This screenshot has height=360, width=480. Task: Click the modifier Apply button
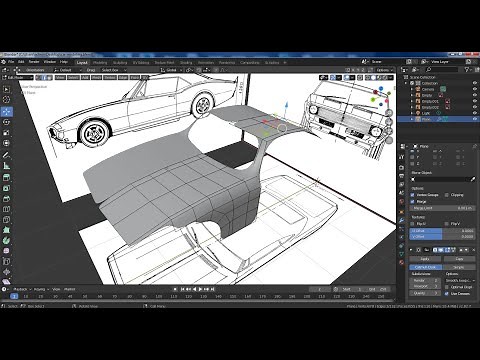[425, 259]
